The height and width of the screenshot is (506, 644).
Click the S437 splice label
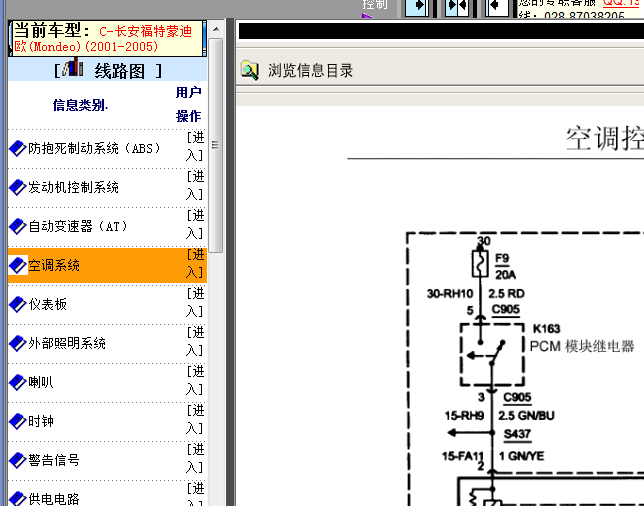518,434
